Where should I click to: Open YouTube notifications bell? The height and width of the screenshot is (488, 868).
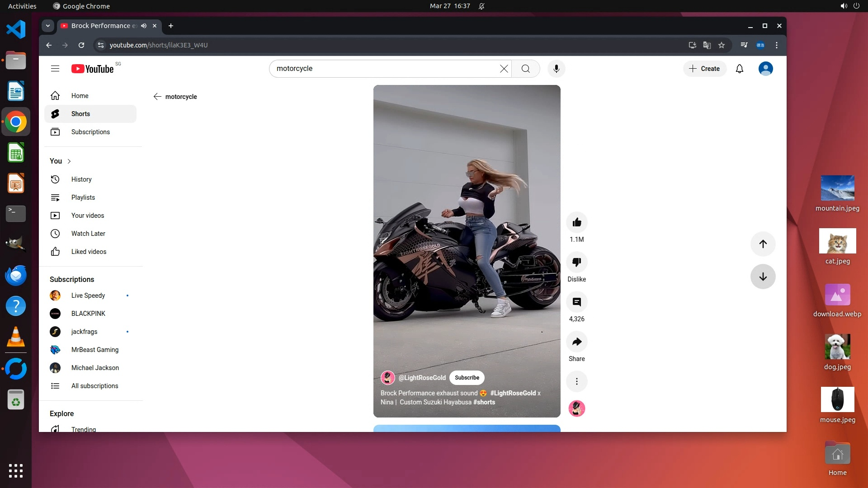click(739, 69)
